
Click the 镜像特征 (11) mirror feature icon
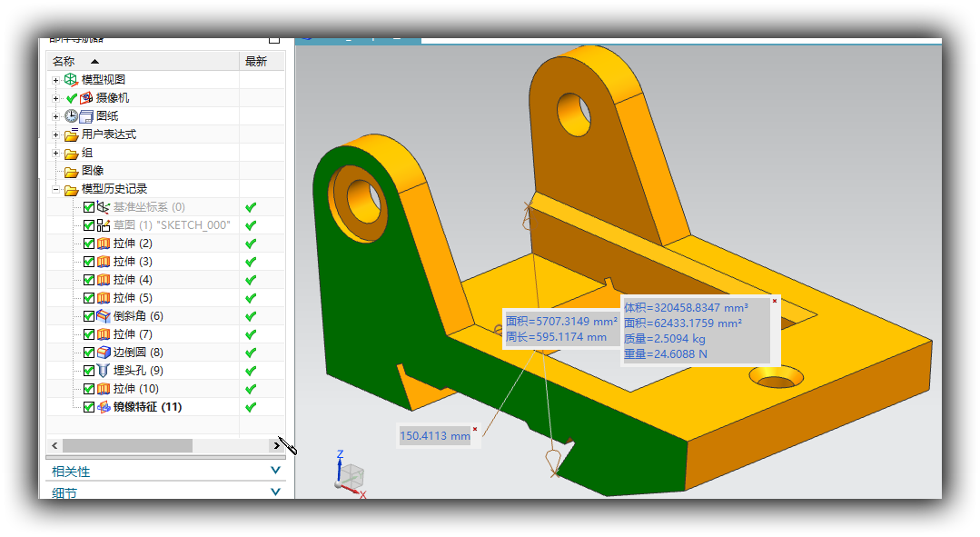(x=104, y=407)
